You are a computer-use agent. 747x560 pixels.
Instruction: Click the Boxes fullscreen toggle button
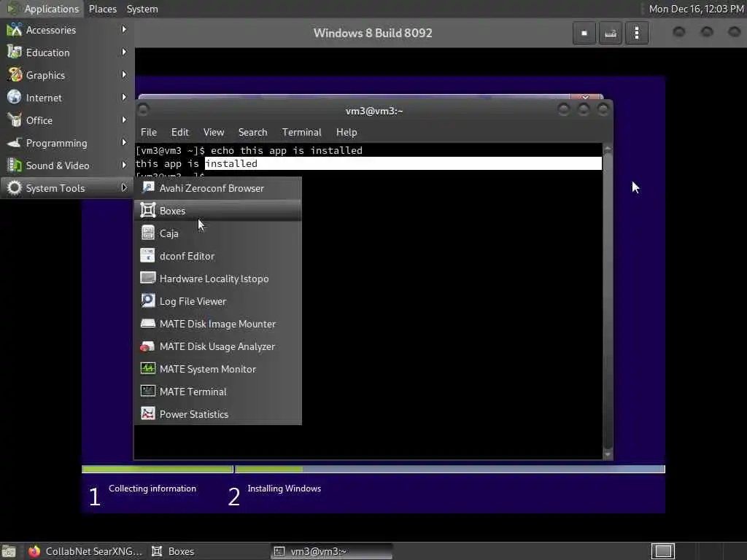[x=584, y=33]
